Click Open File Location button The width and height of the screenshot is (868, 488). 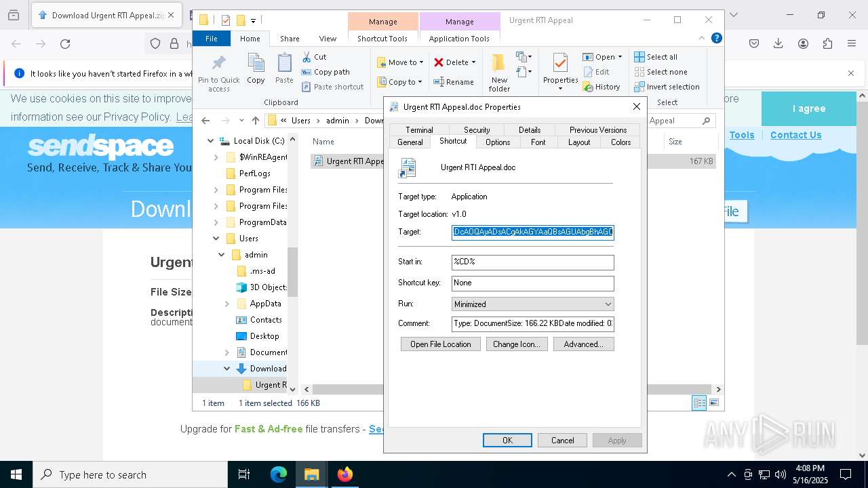click(441, 344)
